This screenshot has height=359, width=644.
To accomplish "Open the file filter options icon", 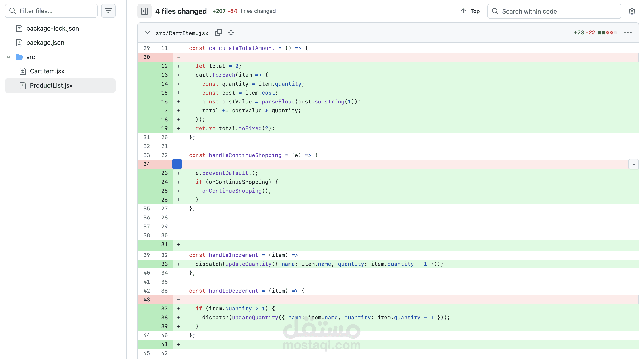I will tap(108, 11).
